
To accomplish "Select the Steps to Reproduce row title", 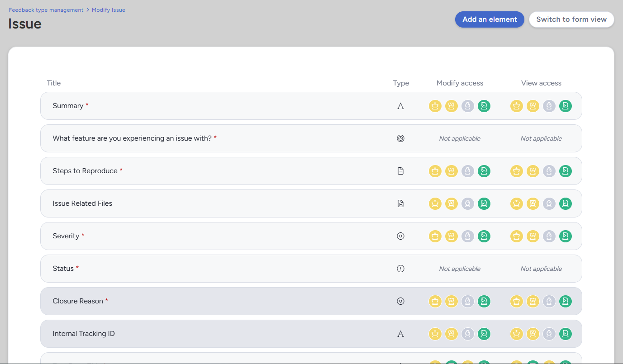I will click(x=85, y=171).
